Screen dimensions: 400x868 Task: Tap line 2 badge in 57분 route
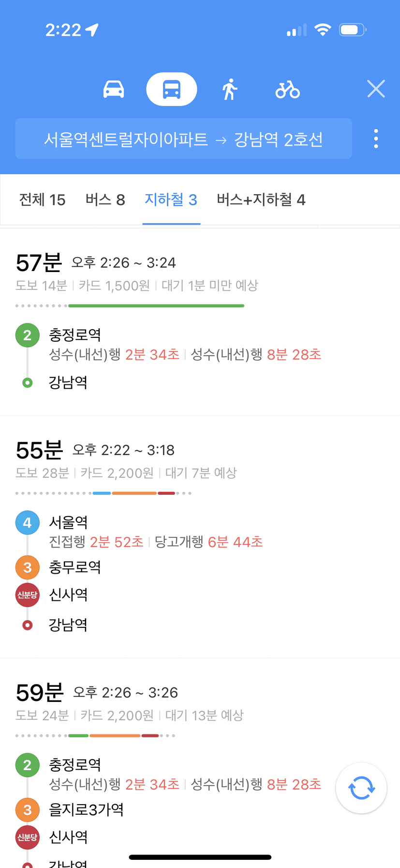(x=28, y=335)
